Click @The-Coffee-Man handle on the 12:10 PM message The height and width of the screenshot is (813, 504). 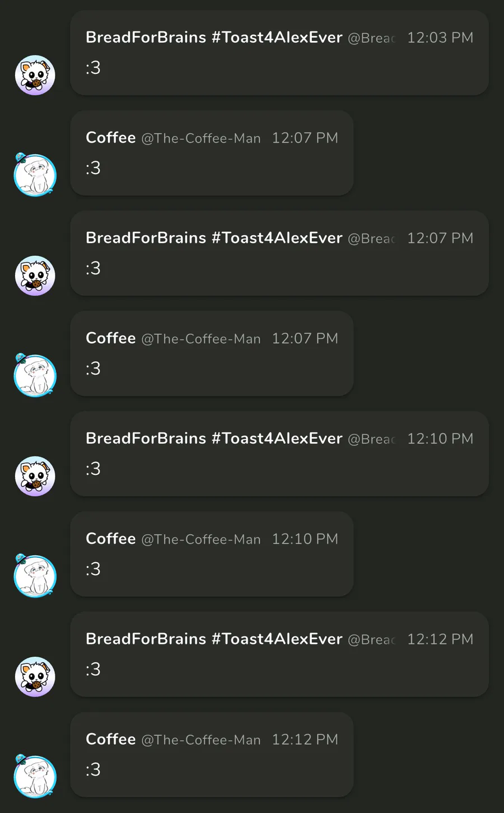(x=201, y=539)
